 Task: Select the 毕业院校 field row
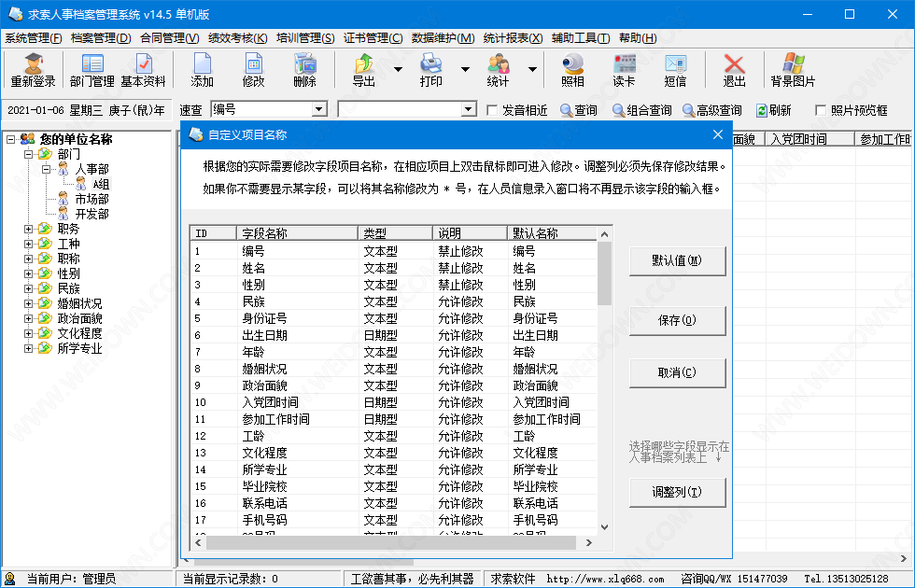tap(394, 486)
